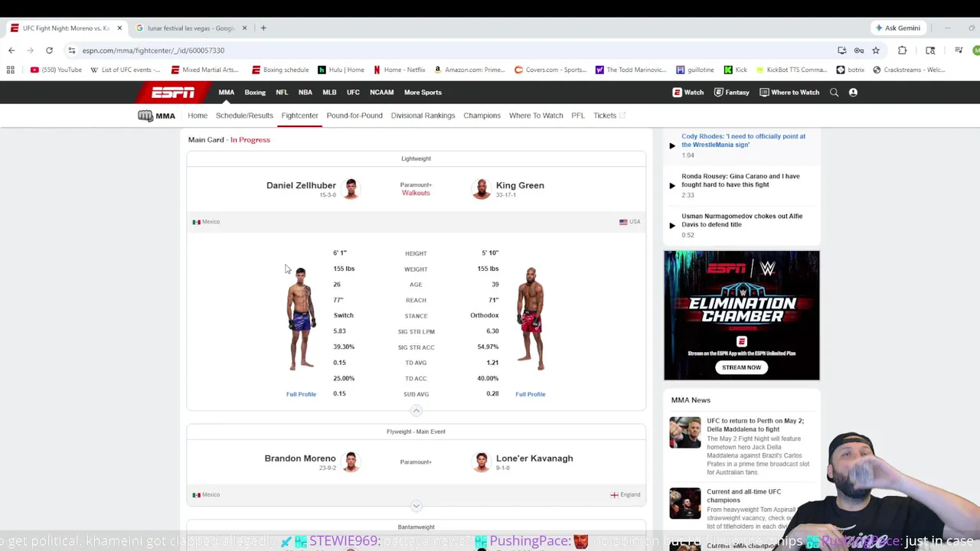Screen dimensions: 980x551
Task: Open the NCAAM section
Action: pos(381,93)
